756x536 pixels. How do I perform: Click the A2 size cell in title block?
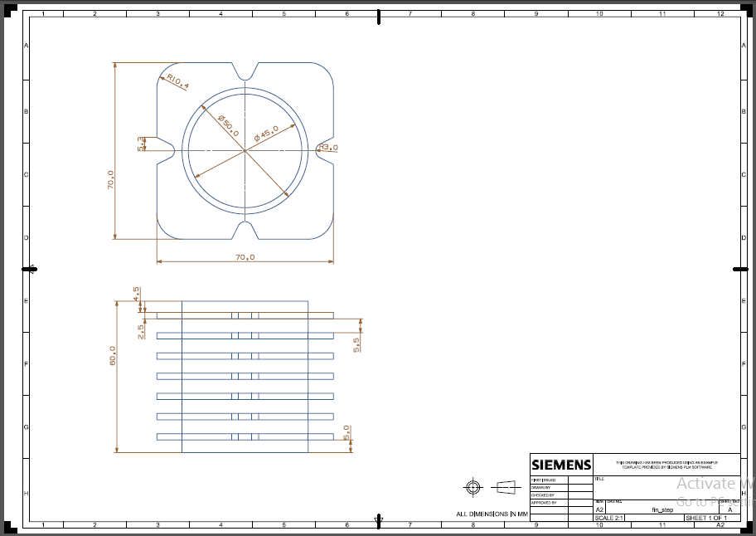(598, 509)
